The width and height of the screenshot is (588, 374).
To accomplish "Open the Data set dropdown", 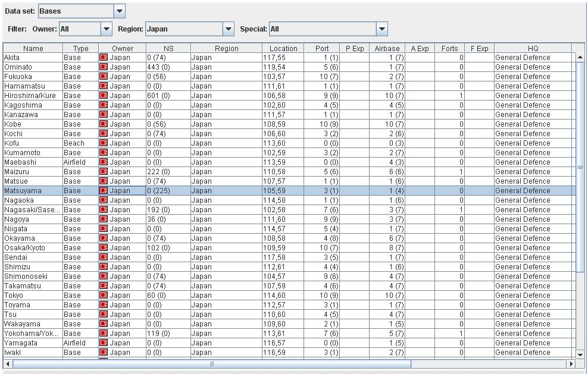I will pyautogui.click(x=119, y=11).
